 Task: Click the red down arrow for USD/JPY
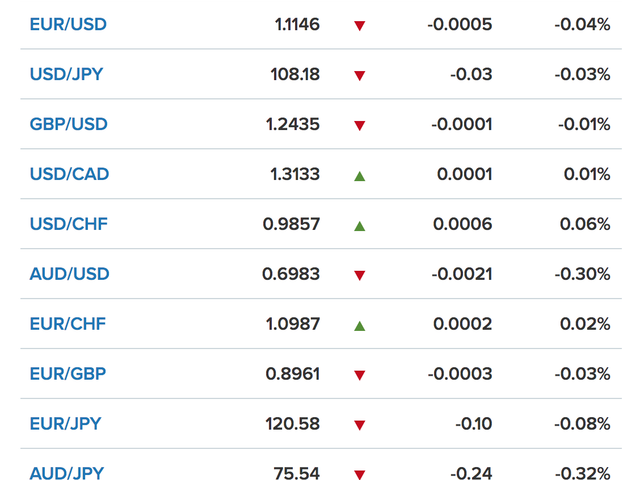click(360, 75)
